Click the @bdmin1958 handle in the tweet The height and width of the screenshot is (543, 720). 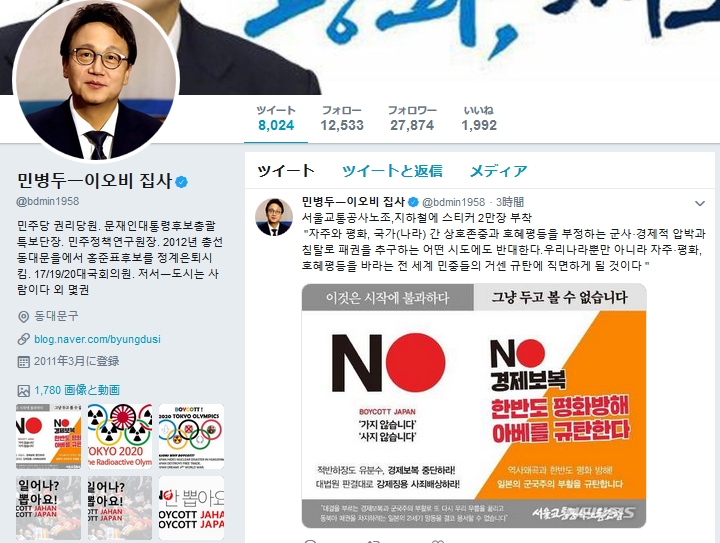click(x=453, y=202)
